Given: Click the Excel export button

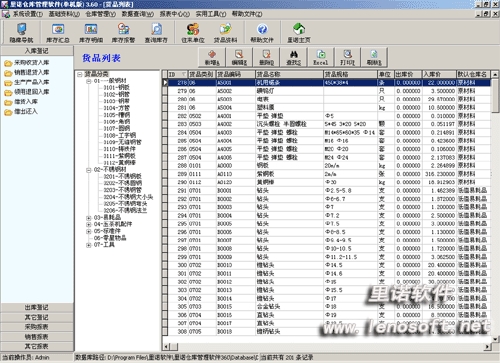Looking at the screenshot, I should click(321, 57).
